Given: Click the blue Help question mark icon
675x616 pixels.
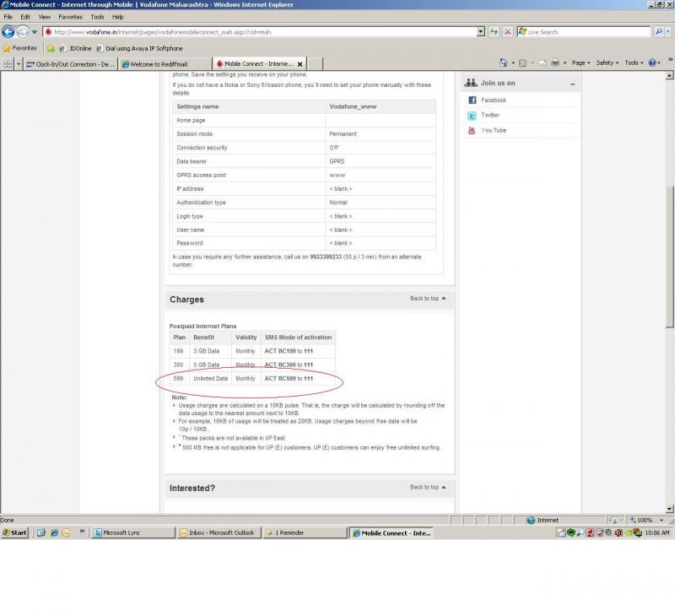Looking at the screenshot, I should [x=652, y=62].
